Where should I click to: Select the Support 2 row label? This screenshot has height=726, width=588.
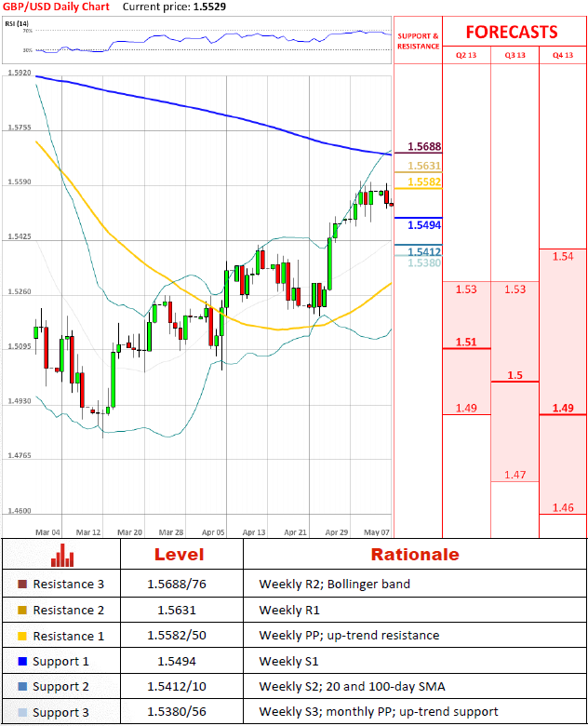tap(60, 687)
